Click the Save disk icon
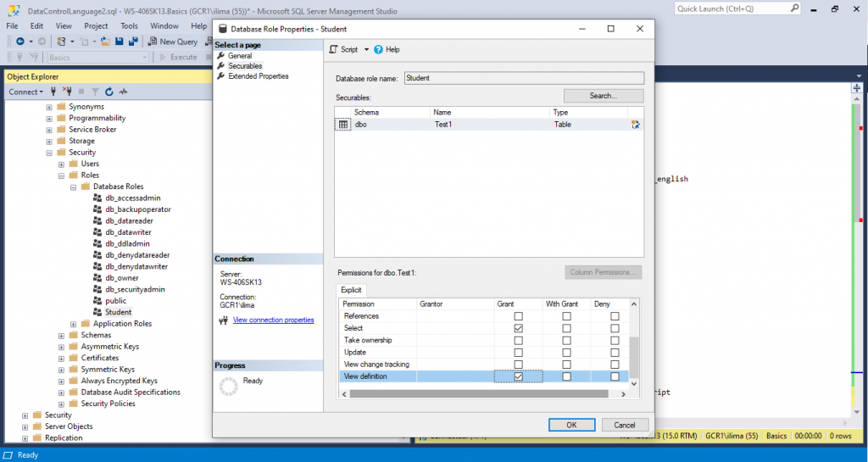 119,42
